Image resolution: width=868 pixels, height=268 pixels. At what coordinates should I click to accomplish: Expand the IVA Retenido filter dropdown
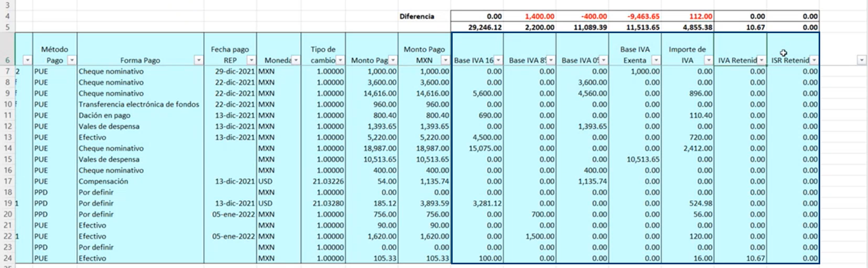[761, 60]
